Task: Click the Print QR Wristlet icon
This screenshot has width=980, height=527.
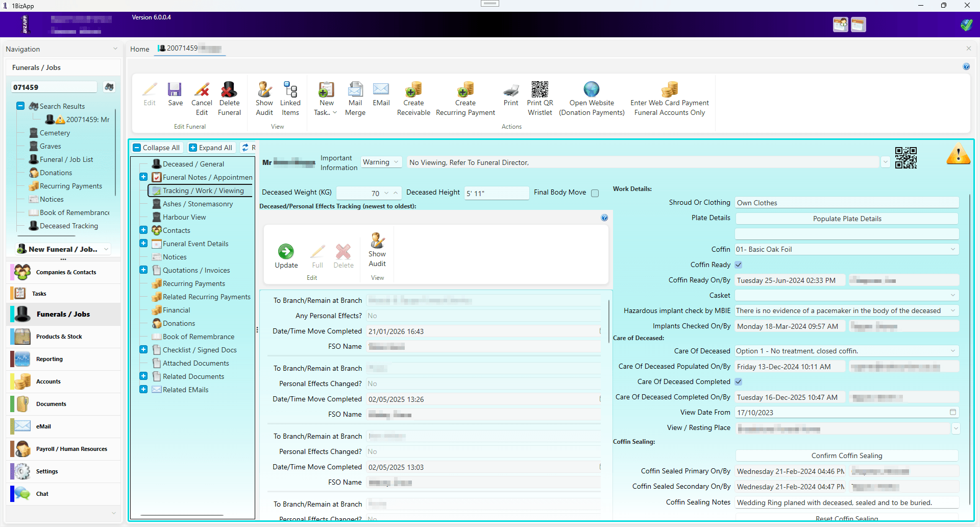Action: [x=540, y=89]
